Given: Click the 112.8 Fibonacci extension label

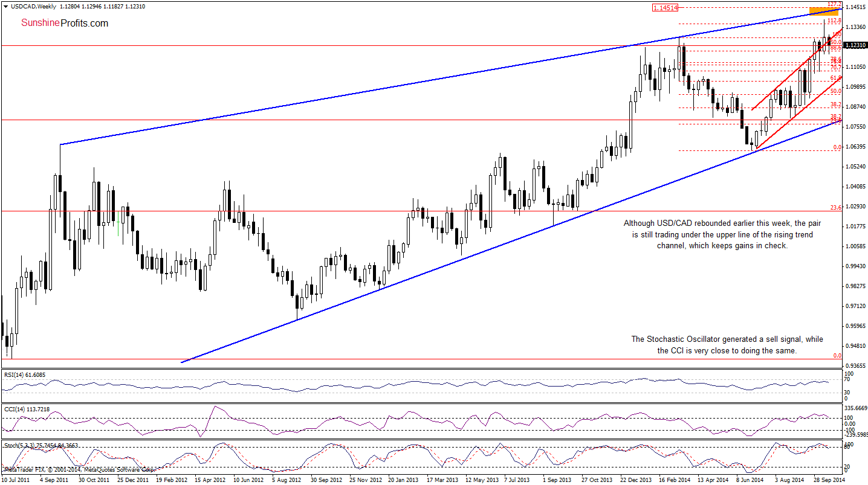Looking at the screenshot, I should 835,20.
